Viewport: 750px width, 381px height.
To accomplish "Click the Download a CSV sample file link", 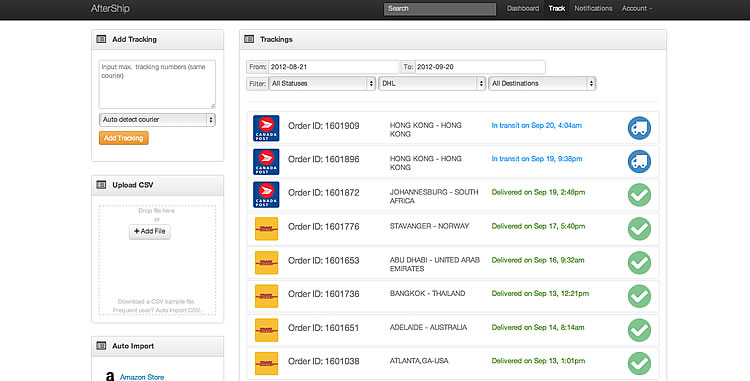I will 156,302.
